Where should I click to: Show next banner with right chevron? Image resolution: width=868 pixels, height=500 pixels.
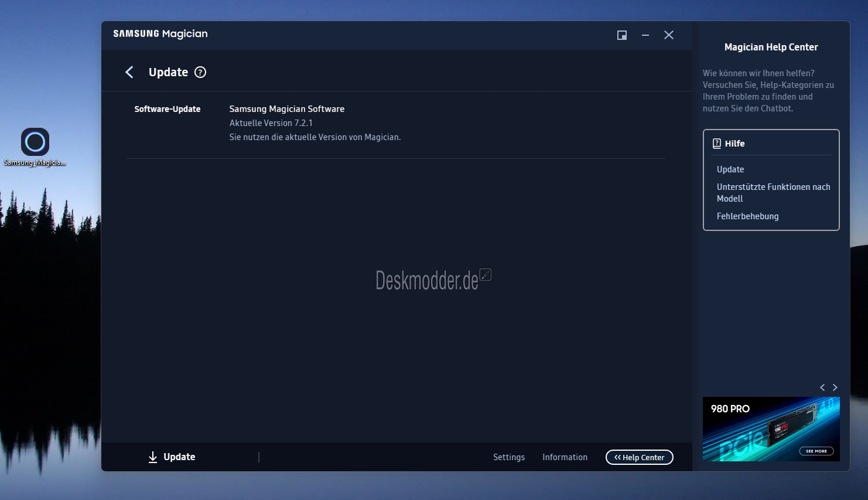click(835, 387)
